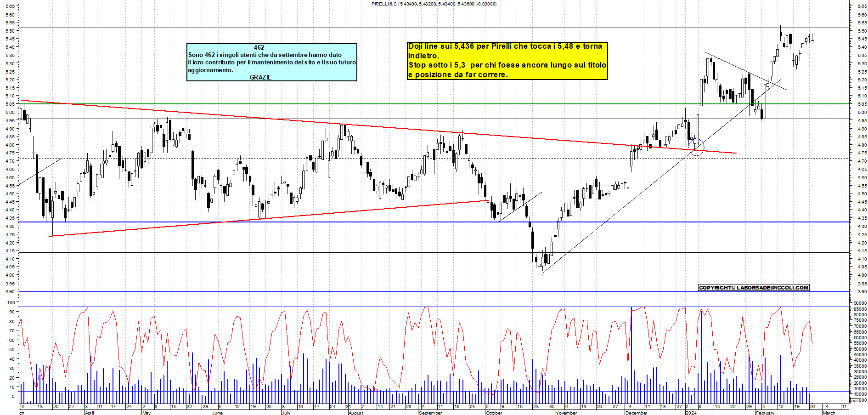Select the May month label on time axis

pyautogui.click(x=147, y=413)
